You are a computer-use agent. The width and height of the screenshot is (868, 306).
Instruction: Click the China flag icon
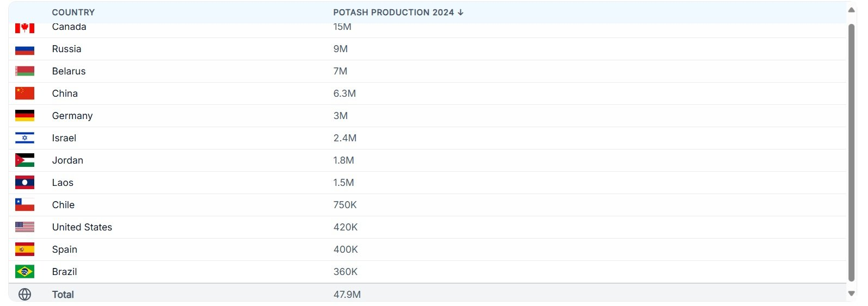[24, 93]
